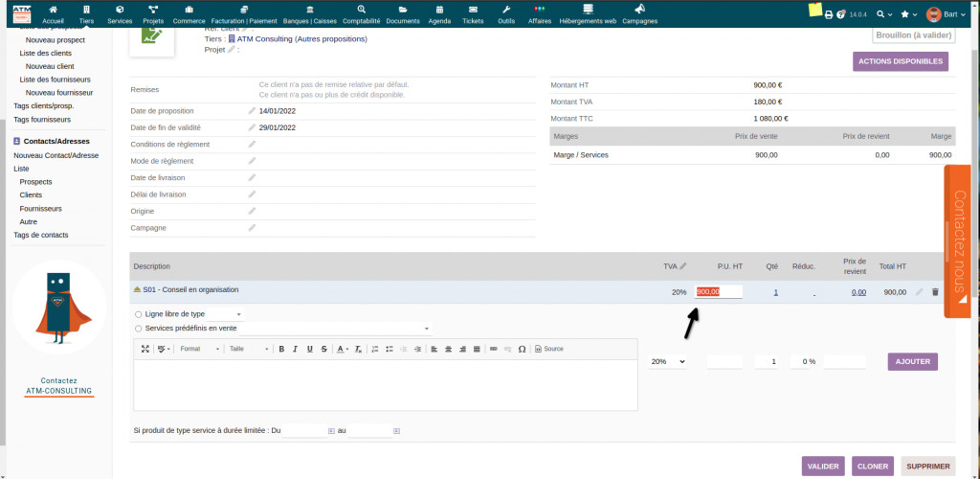980x479 pixels.
Task: Open the yellow sticky note icon
Action: (815, 10)
